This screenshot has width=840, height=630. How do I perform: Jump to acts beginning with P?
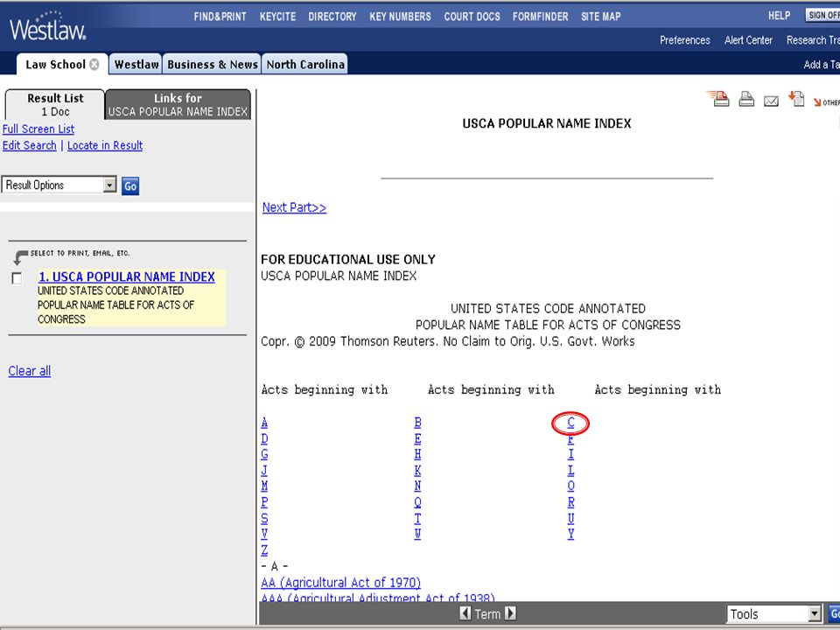point(264,502)
